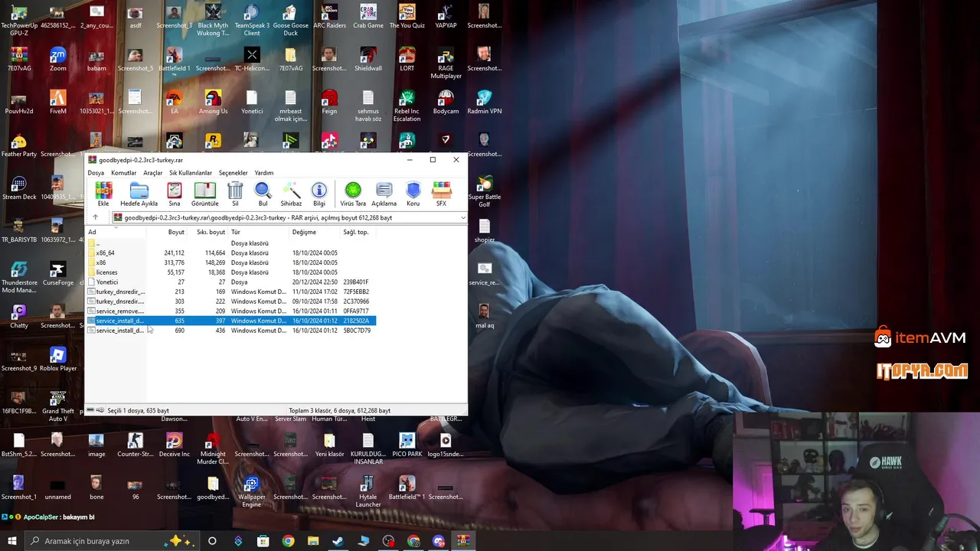Click the TechPowerUp GPU-Z desktop icon
This screenshot has height=551, width=980.
tap(19, 20)
